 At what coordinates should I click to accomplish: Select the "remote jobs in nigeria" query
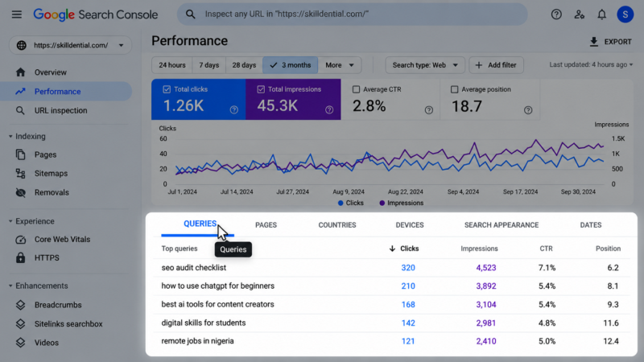(x=197, y=341)
